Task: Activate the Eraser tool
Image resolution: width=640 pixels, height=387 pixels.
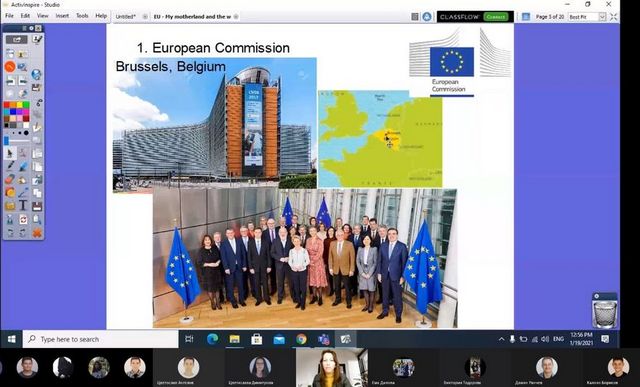Action: click(10, 179)
